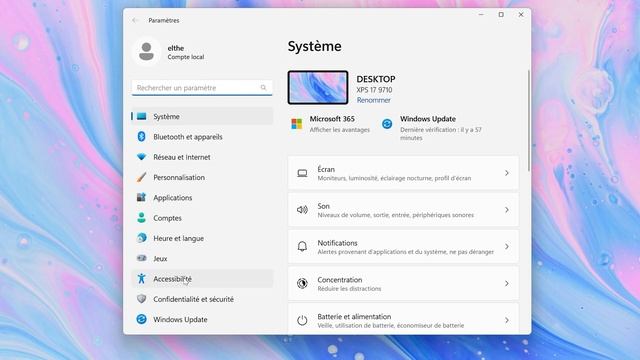Expand Batterie et alimentation chevron

[507, 320]
